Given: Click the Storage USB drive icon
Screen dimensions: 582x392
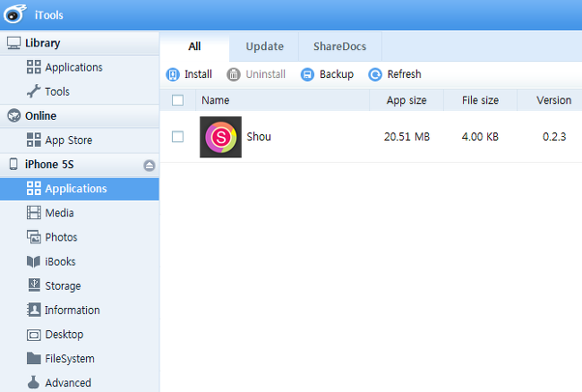Looking at the screenshot, I should [x=34, y=285].
